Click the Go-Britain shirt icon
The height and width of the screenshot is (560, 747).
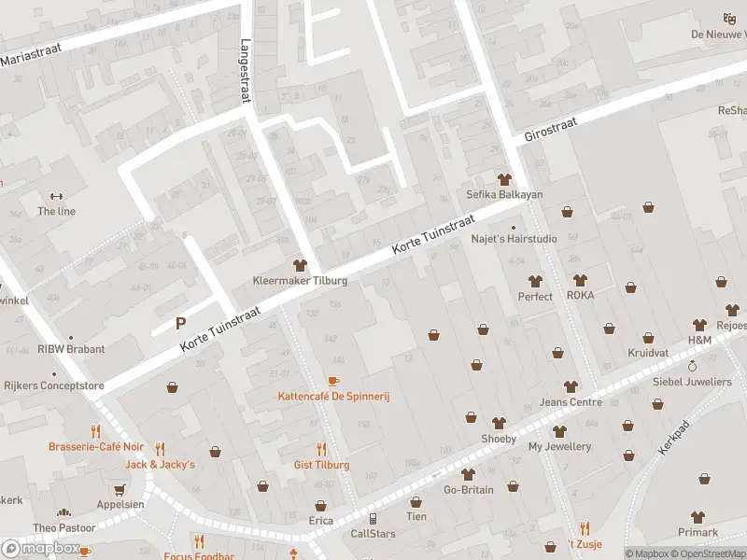[x=467, y=474]
